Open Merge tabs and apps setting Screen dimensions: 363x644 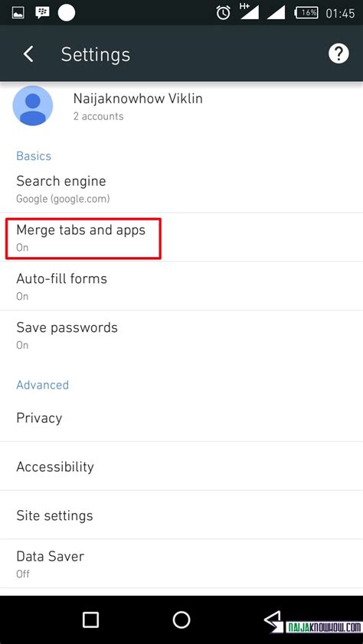pos(181,237)
